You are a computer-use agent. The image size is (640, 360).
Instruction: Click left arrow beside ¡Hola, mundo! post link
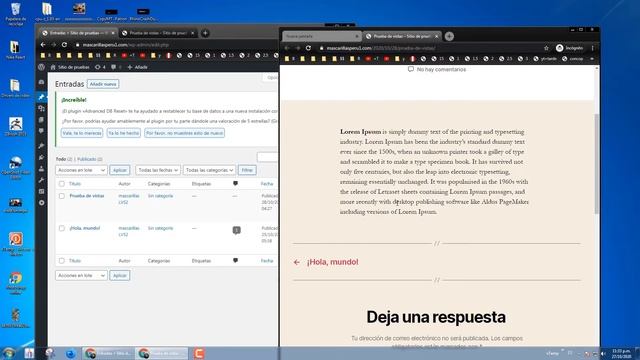pyautogui.click(x=297, y=262)
